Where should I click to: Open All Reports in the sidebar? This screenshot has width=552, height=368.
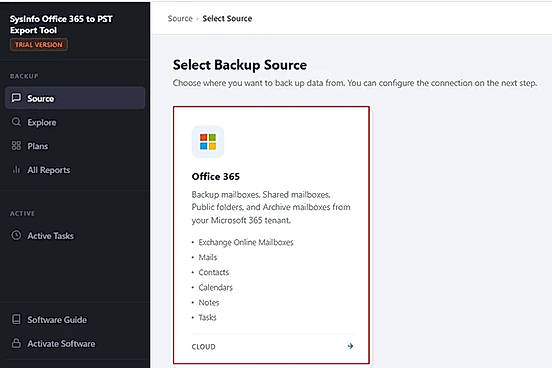click(x=75, y=170)
